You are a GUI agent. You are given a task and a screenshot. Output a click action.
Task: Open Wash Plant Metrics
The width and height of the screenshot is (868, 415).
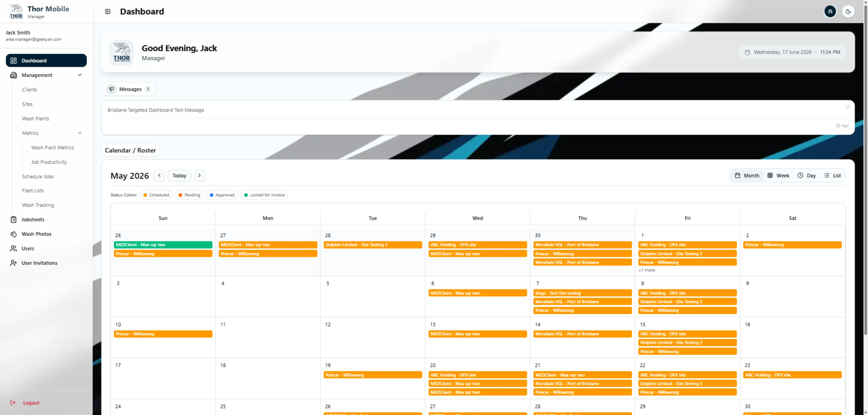pyautogui.click(x=52, y=148)
